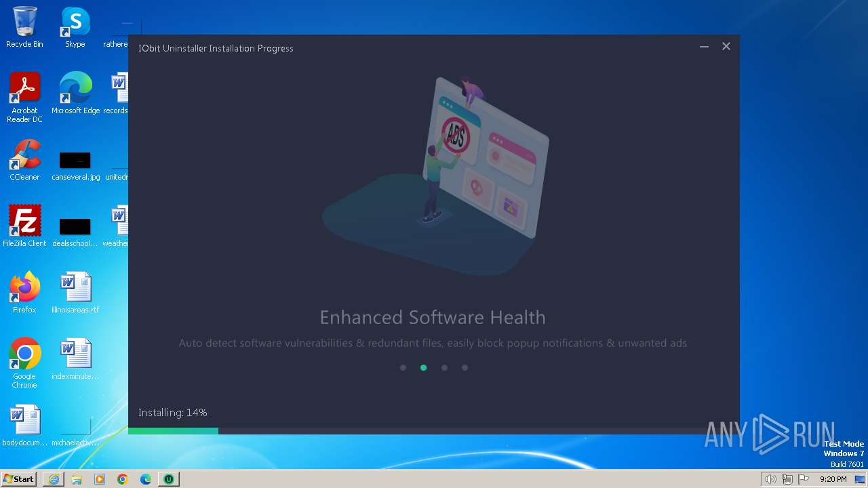Select first slide indicator dot
This screenshot has height=488, width=868.
pos(403,368)
